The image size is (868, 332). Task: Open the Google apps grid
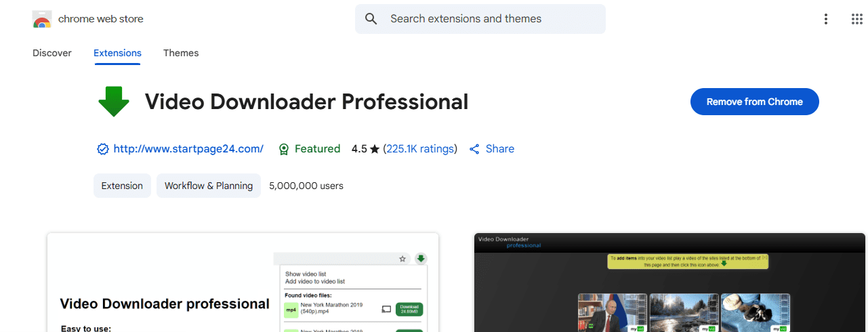tap(856, 19)
